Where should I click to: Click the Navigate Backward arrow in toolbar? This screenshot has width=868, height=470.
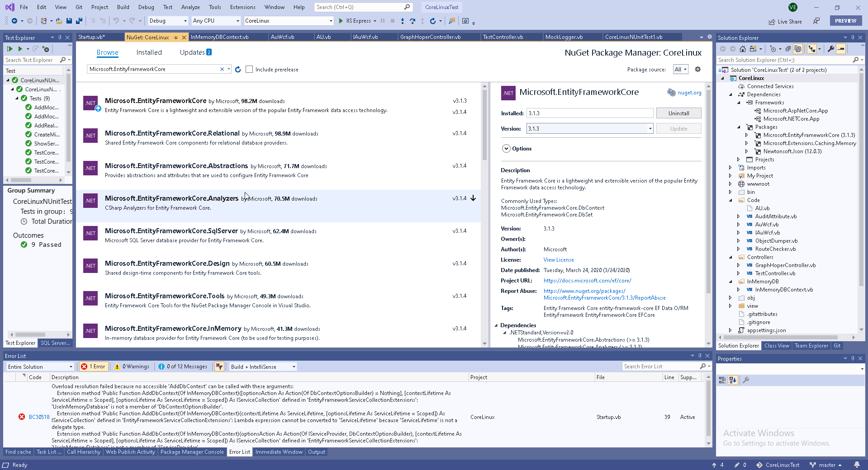point(14,21)
